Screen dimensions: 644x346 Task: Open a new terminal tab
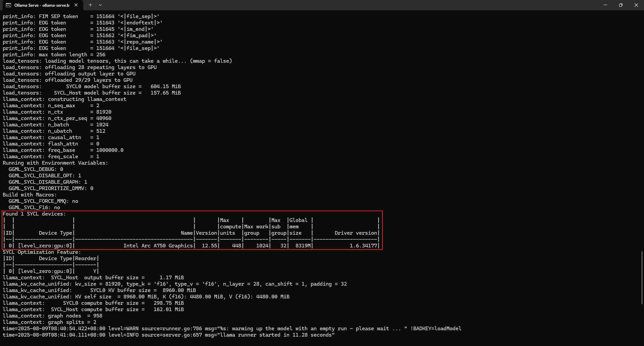[x=90, y=5]
